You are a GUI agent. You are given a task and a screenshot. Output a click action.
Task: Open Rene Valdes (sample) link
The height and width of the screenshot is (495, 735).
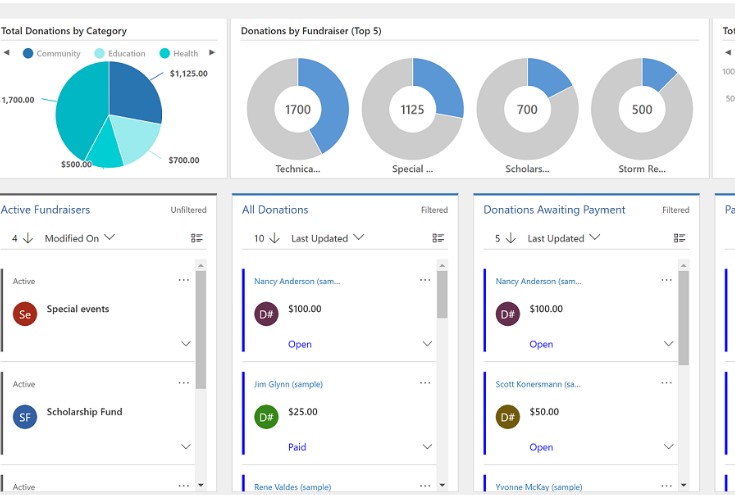point(292,487)
